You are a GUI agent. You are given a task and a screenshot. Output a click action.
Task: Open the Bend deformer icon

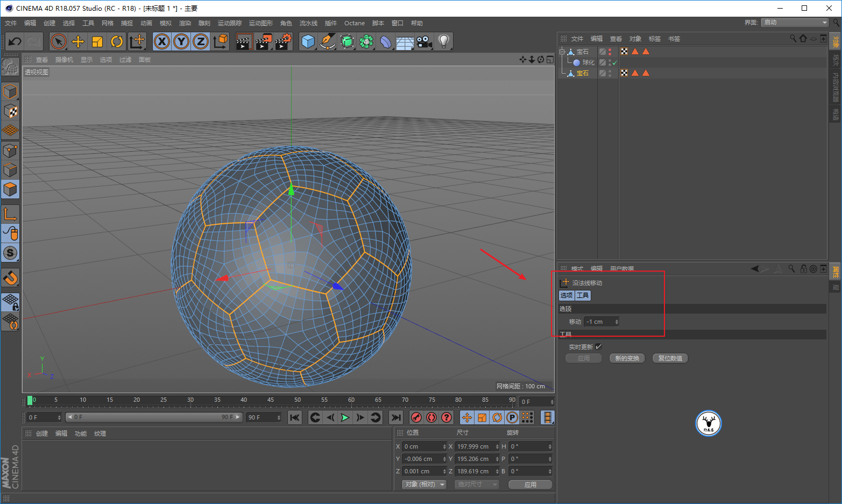386,41
